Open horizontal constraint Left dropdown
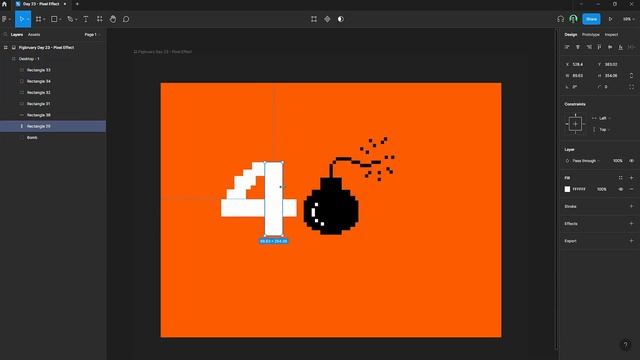 point(605,118)
